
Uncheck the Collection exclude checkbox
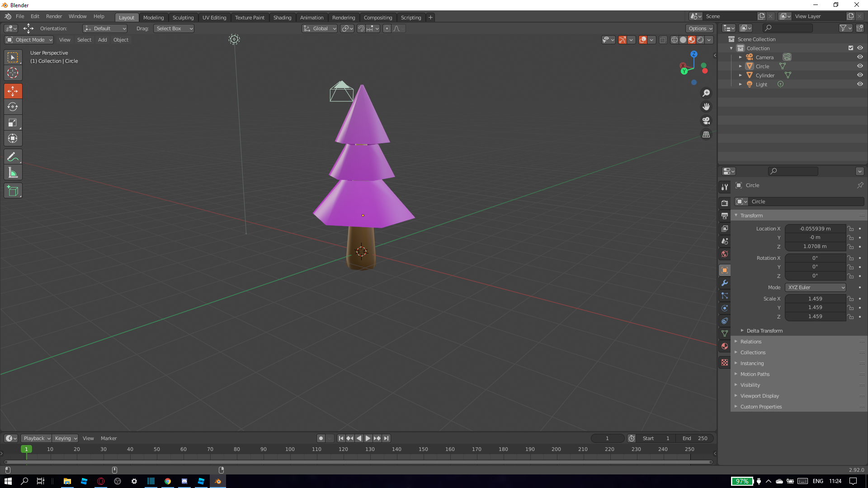851,48
